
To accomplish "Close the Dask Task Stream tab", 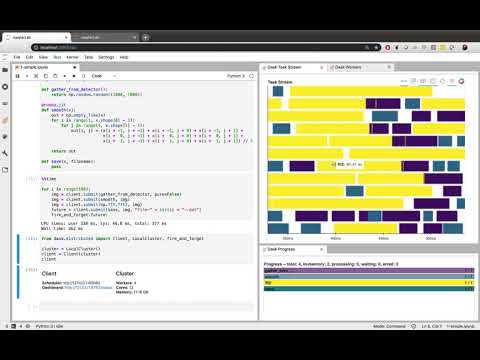I will click(321, 67).
